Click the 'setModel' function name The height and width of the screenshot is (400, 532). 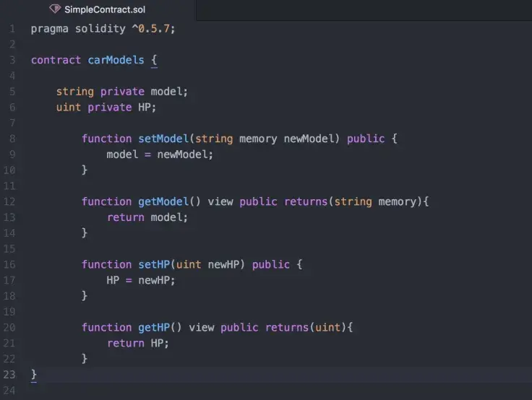point(163,139)
